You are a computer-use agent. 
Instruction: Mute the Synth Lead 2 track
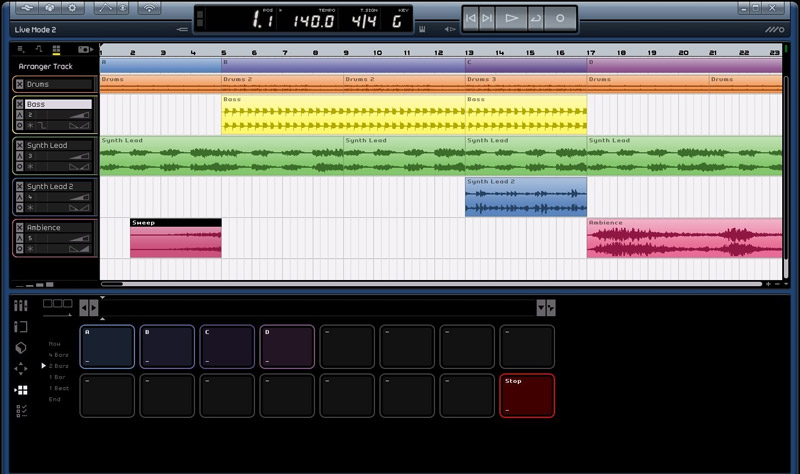pos(19,186)
